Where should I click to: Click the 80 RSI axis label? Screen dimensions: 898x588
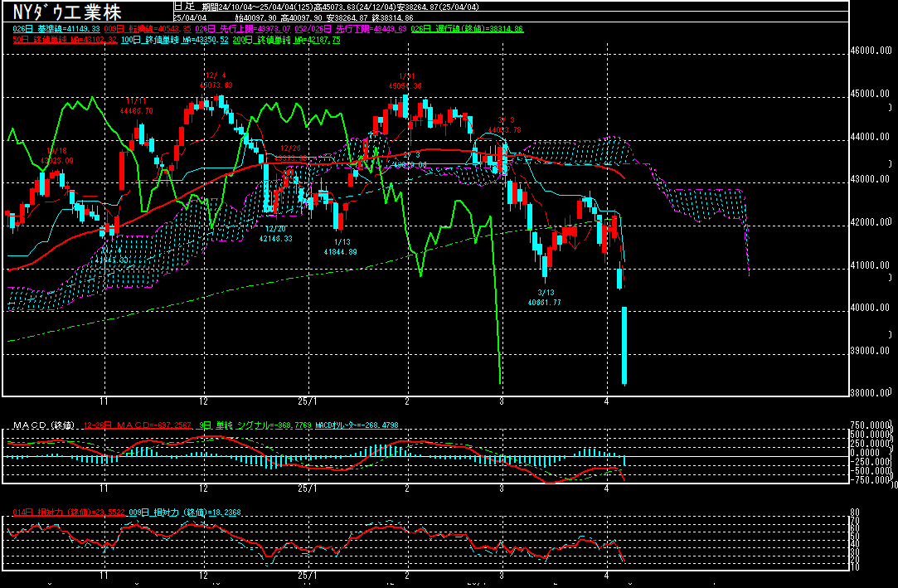855,513
